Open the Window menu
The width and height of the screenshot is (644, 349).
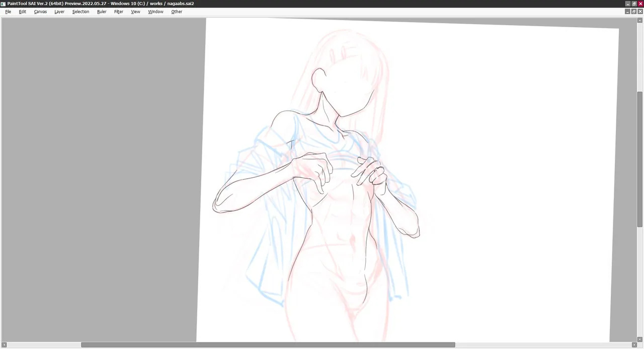pos(155,12)
